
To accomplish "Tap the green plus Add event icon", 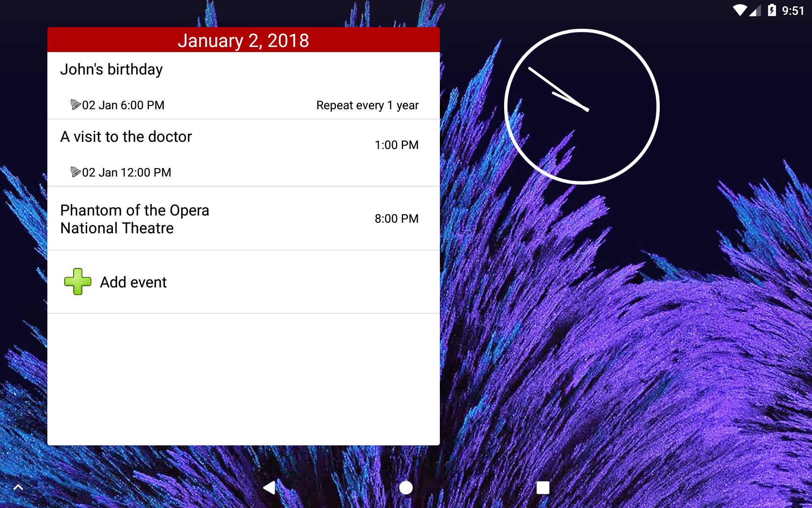I will 77,282.
